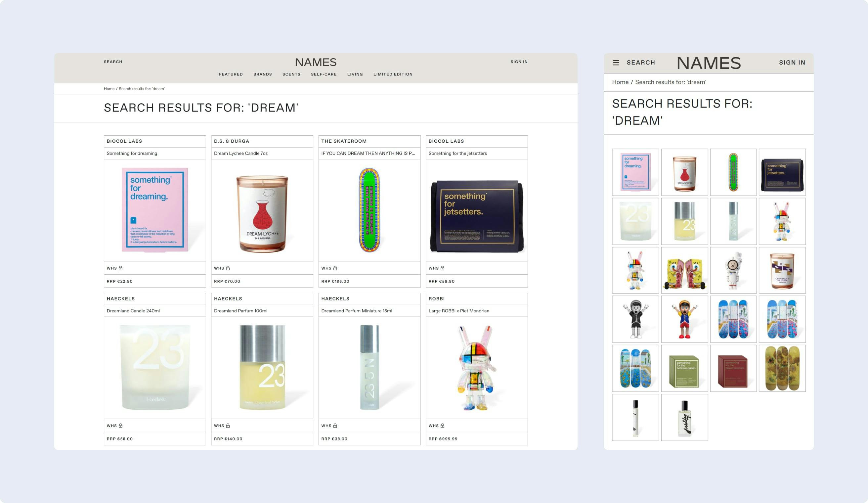This screenshot has height=503, width=868.
Task: Click the THE SKATEROOM brand label
Action: (x=344, y=141)
